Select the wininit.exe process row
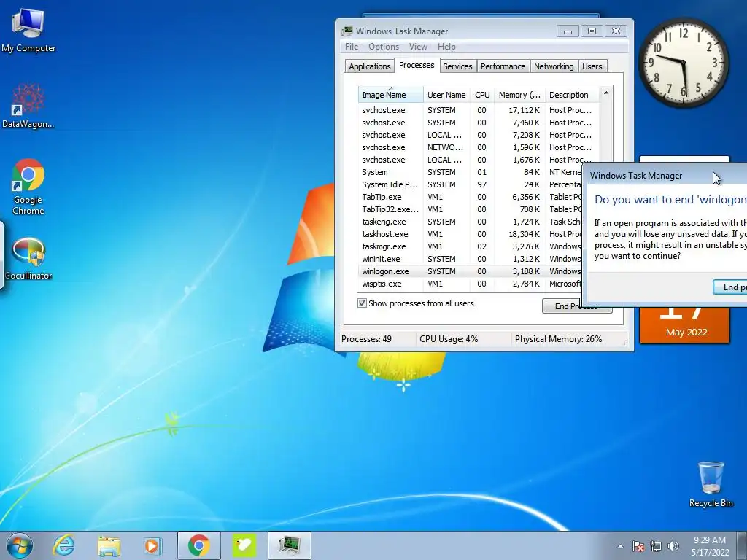 pyautogui.click(x=469, y=259)
